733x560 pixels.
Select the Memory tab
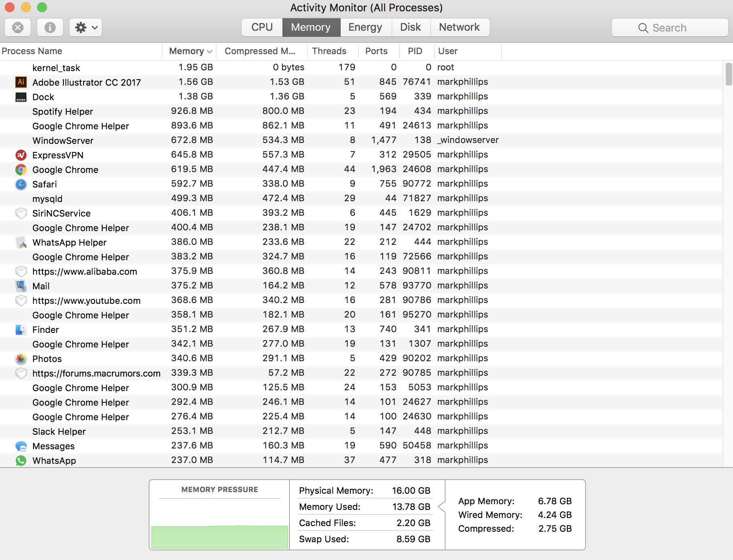(x=311, y=27)
